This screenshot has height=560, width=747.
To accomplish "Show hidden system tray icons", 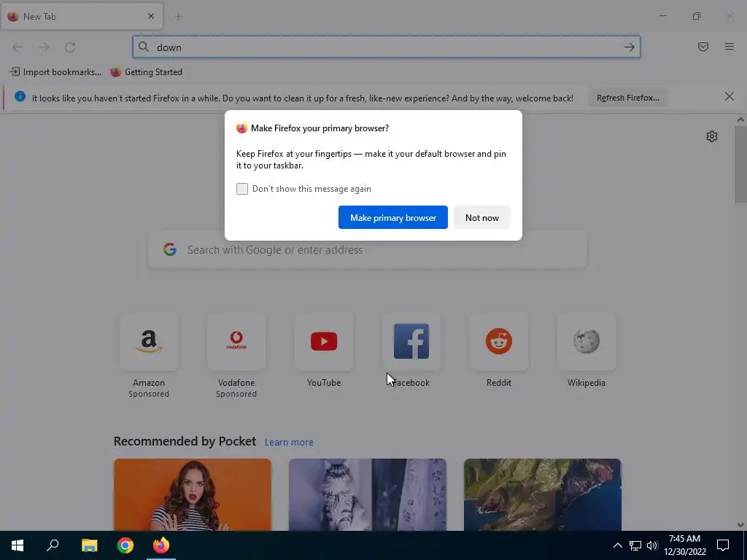I will click(x=617, y=545).
